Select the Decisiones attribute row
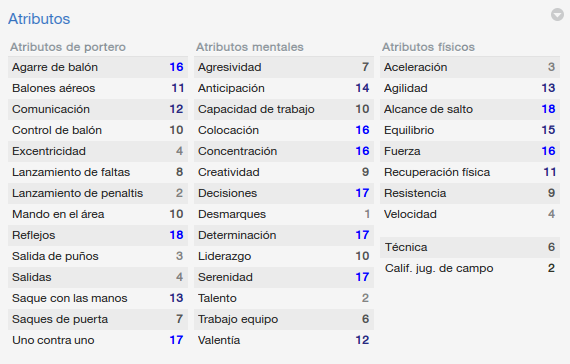Screen dimensions: 570x364 [284, 193]
